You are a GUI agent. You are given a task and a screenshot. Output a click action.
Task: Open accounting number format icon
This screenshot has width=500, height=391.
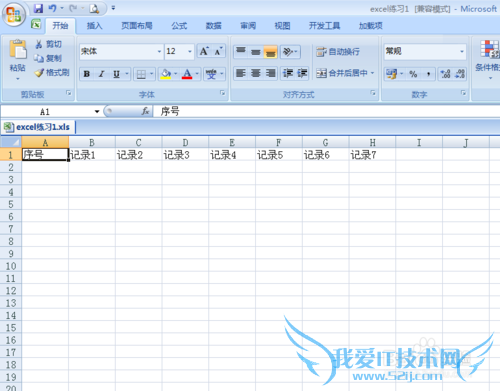[391, 74]
